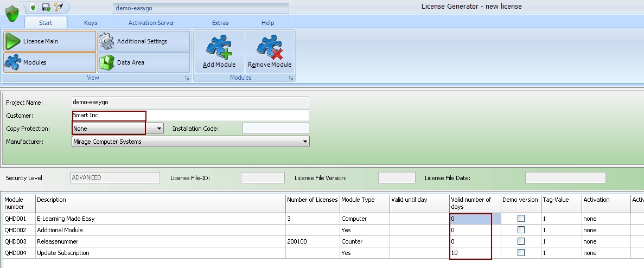Show the Modules view
Screen dimensions: 644x268
click(x=49, y=62)
